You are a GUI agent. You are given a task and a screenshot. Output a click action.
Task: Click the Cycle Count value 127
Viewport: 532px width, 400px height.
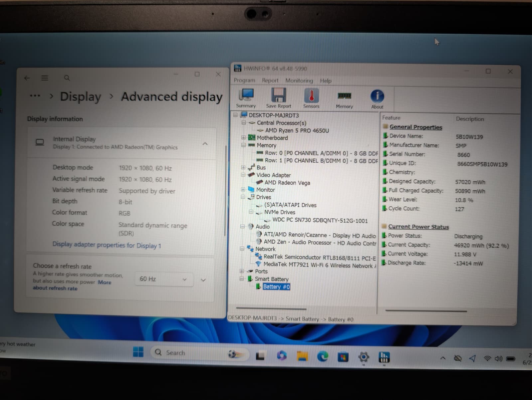(x=460, y=209)
